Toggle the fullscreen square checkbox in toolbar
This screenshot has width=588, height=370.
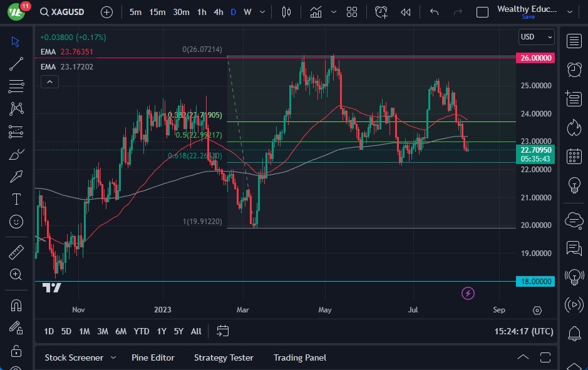(482, 12)
